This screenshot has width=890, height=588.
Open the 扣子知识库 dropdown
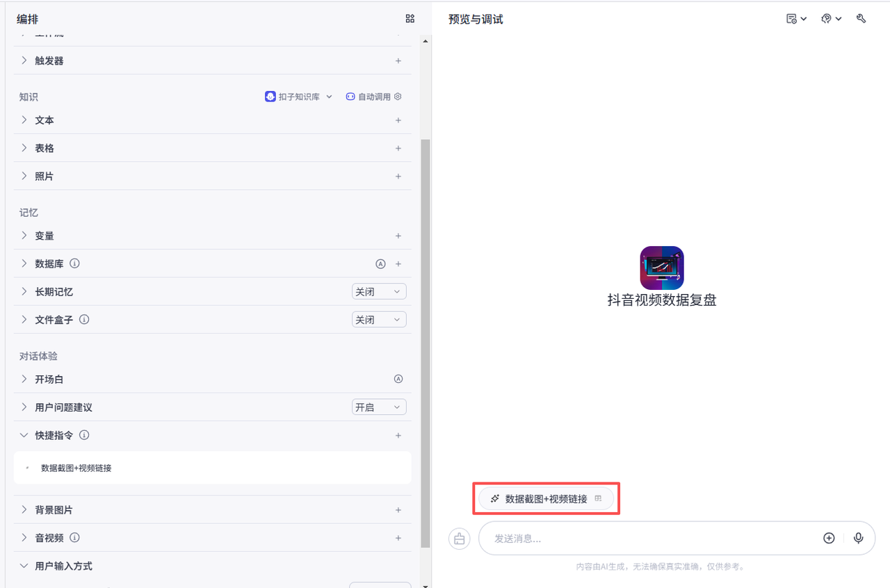click(x=299, y=97)
